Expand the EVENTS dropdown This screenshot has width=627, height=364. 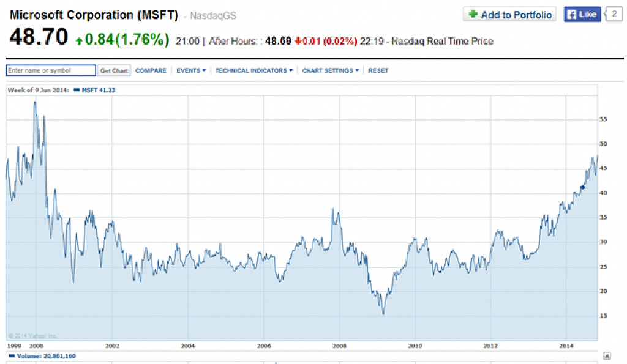191,70
